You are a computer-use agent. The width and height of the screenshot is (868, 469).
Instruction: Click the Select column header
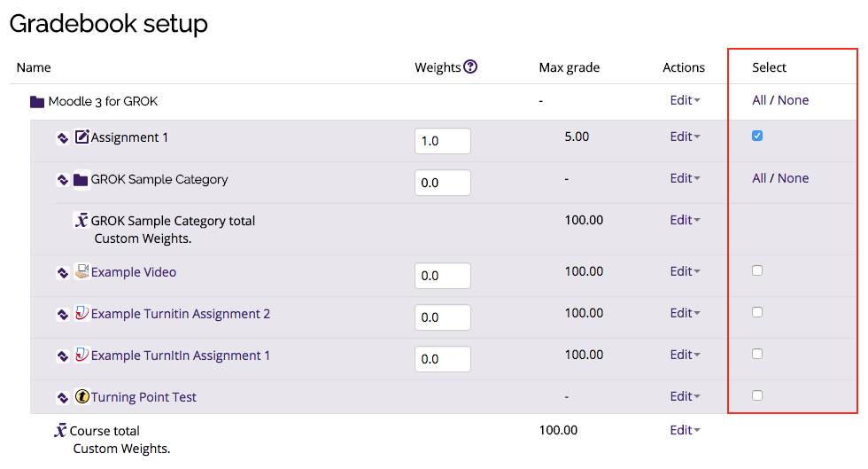coord(769,67)
